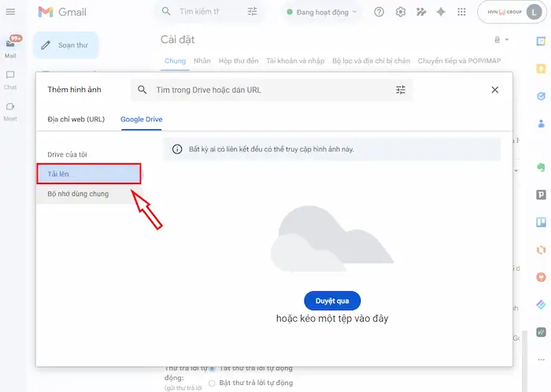Open Meet from the left rail

(11, 110)
